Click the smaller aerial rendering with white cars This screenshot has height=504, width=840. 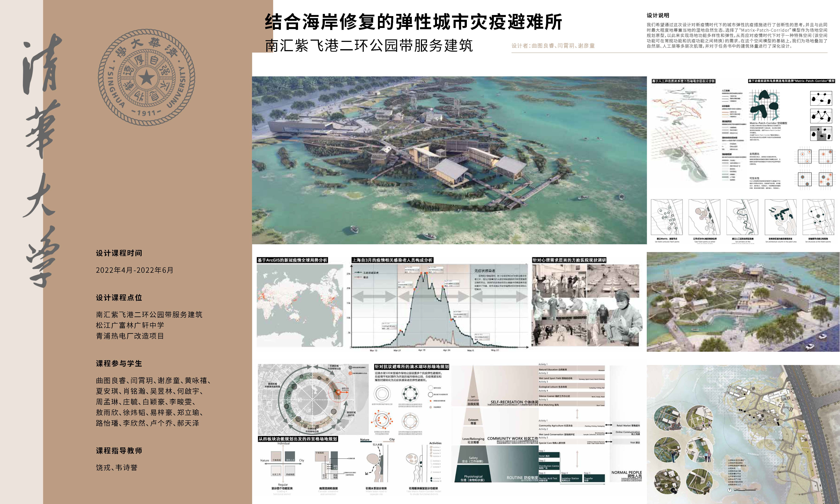pyautogui.click(x=743, y=302)
